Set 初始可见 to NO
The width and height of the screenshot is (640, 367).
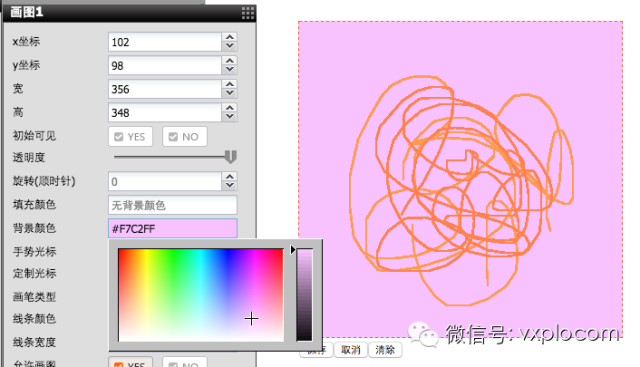[184, 137]
